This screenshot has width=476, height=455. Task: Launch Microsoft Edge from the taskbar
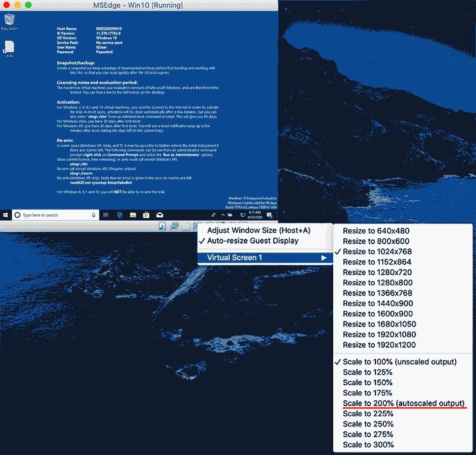[120, 214]
